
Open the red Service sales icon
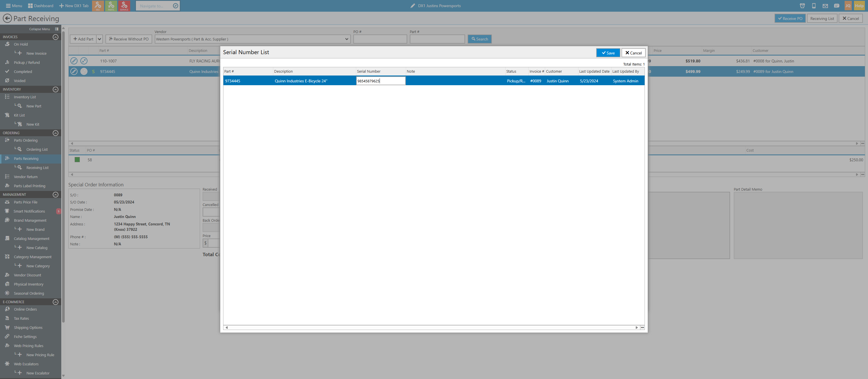tap(124, 6)
